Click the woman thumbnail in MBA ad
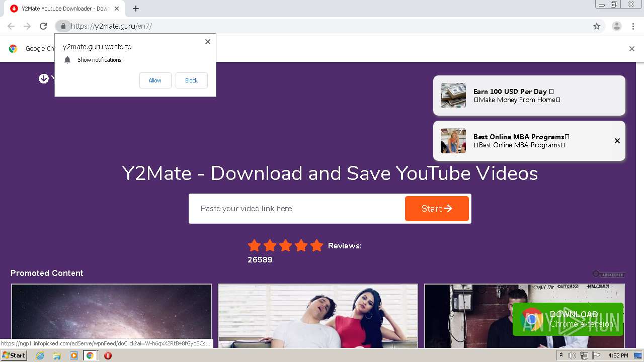The height and width of the screenshot is (362, 644). 453,141
